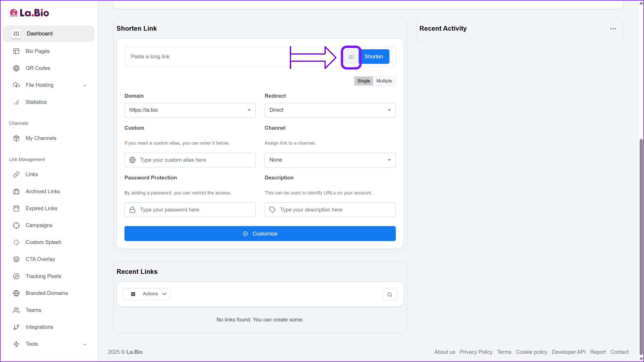Open the Recent Activity three-dots menu
This screenshot has width=644, height=362.
613,29
